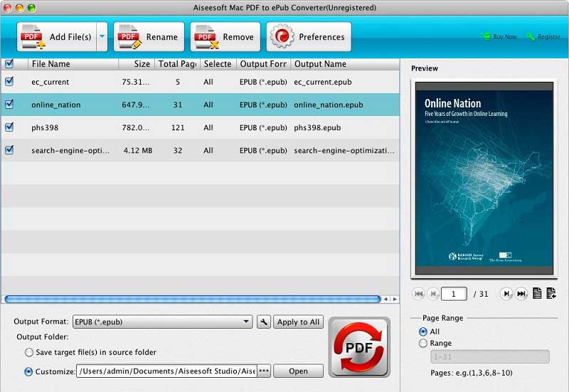Image resolution: width=569 pixels, height=392 pixels.
Task: Click the horizontal scrollbar of file list
Action: point(193,299)
